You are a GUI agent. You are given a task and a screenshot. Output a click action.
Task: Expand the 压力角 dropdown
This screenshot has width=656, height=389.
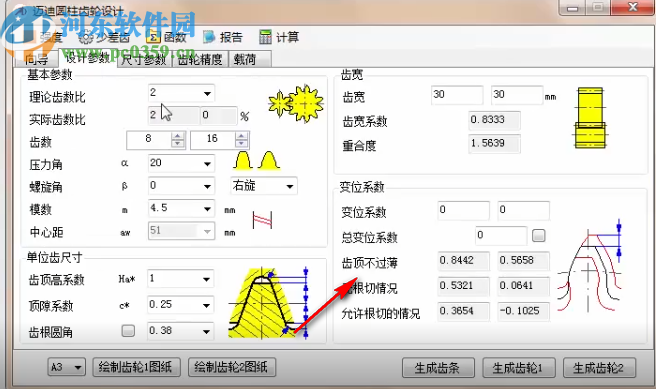coord(207,164)
